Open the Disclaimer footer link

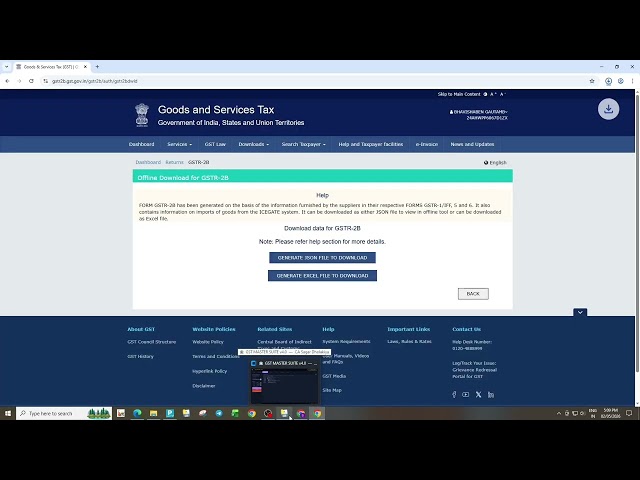pos(204,386)
